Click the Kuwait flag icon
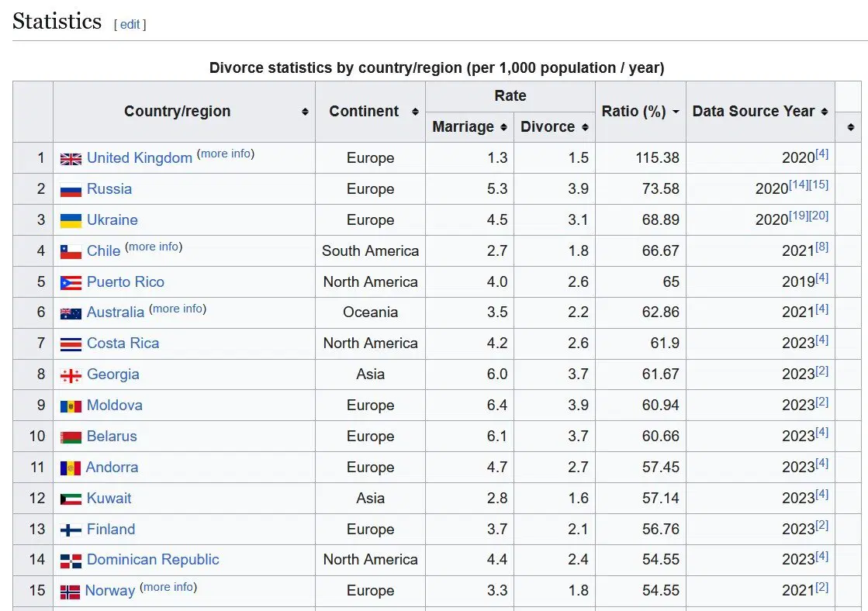This screenshot has height=611, width=868. [71, 499]
